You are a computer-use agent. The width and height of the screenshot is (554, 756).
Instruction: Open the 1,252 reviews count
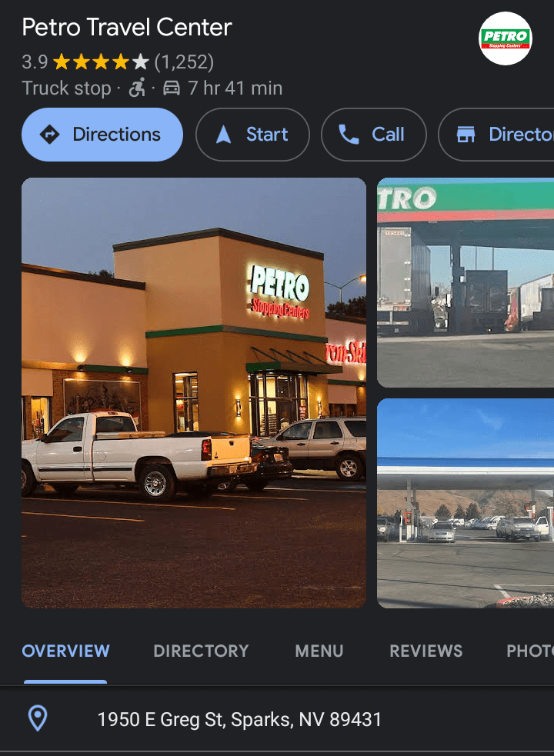pos(184,62)
